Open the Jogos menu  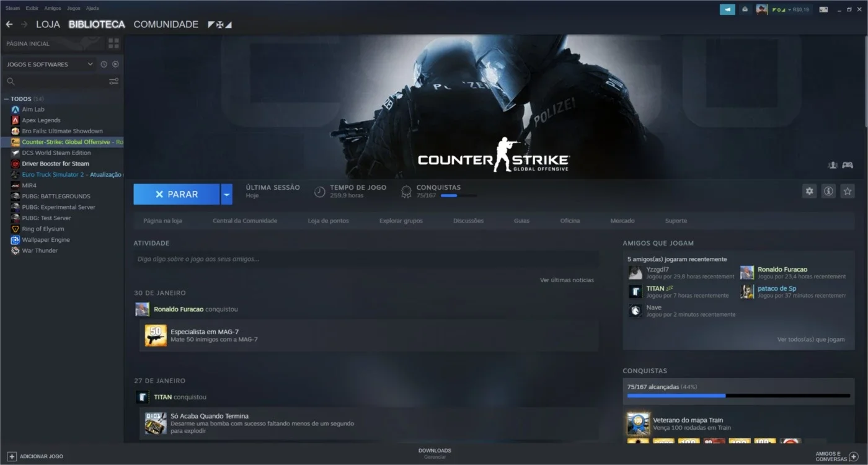click(x=73, y=9)
